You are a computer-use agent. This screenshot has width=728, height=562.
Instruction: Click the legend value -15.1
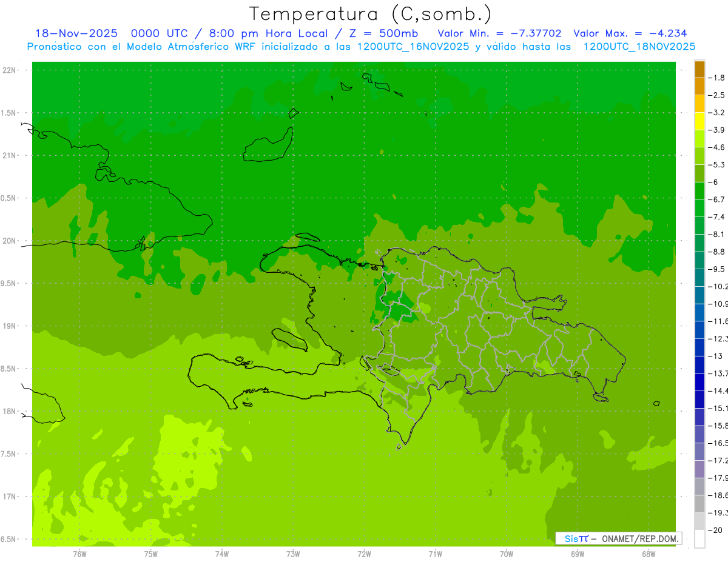coord(718,409)
